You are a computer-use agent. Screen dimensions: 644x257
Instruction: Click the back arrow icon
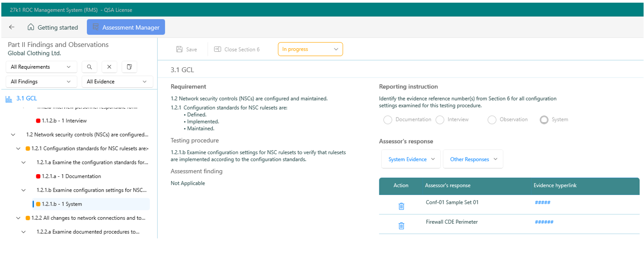(x=12, y=27)
